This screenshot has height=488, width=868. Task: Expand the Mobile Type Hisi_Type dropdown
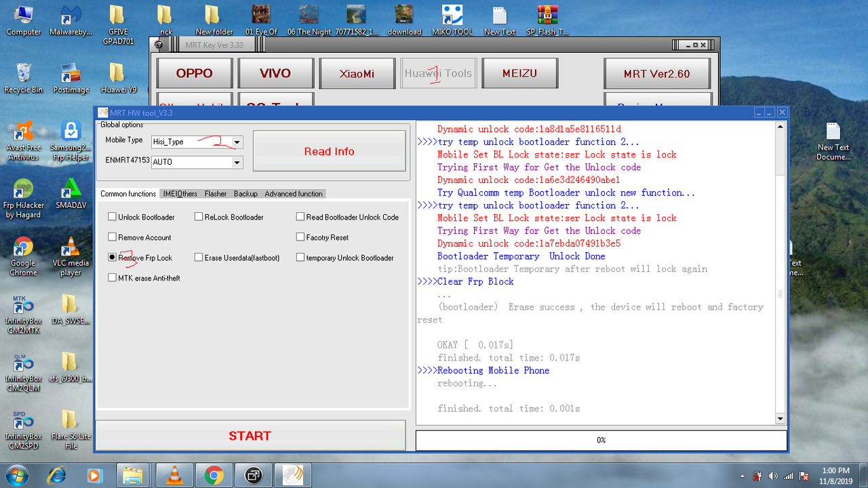click(x=237, y=142)
